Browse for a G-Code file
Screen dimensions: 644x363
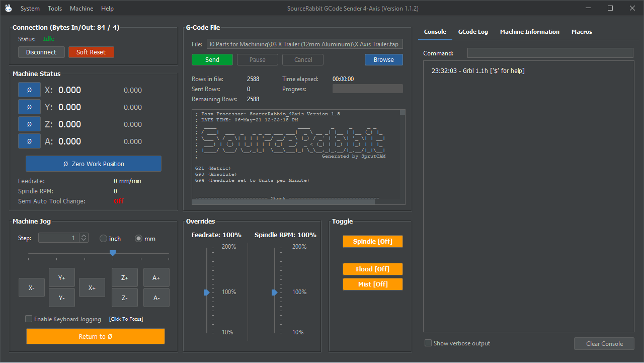[384, 60]
